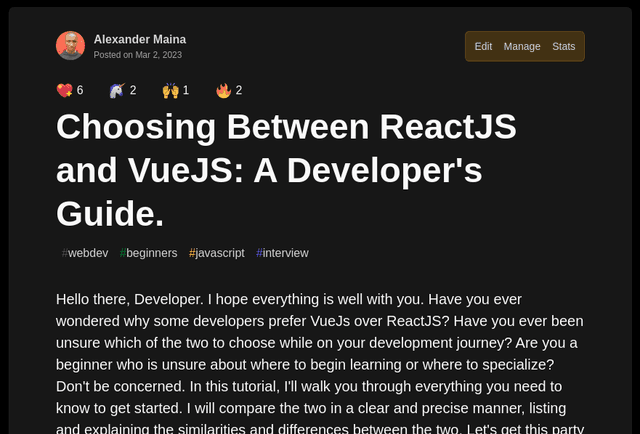Open the Manage post option
Image resolution: width=640 pixels, height=434 pixels.
tap(522, 47)
